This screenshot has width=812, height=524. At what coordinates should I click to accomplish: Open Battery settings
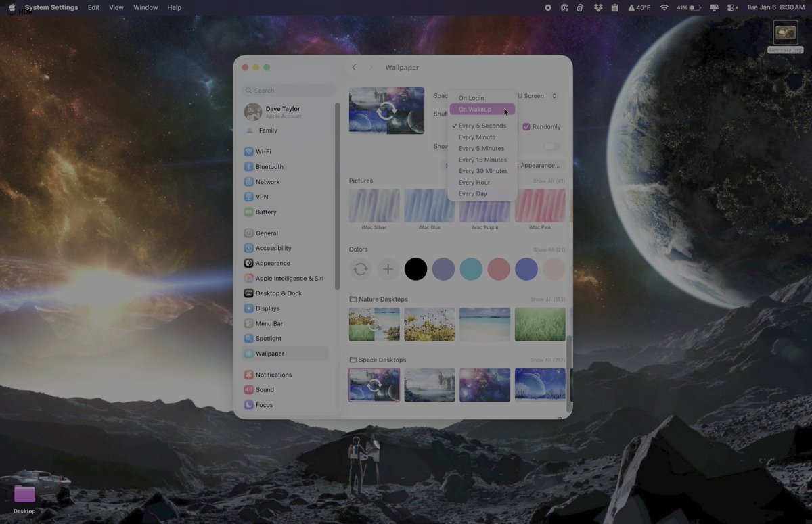[265, 212]
